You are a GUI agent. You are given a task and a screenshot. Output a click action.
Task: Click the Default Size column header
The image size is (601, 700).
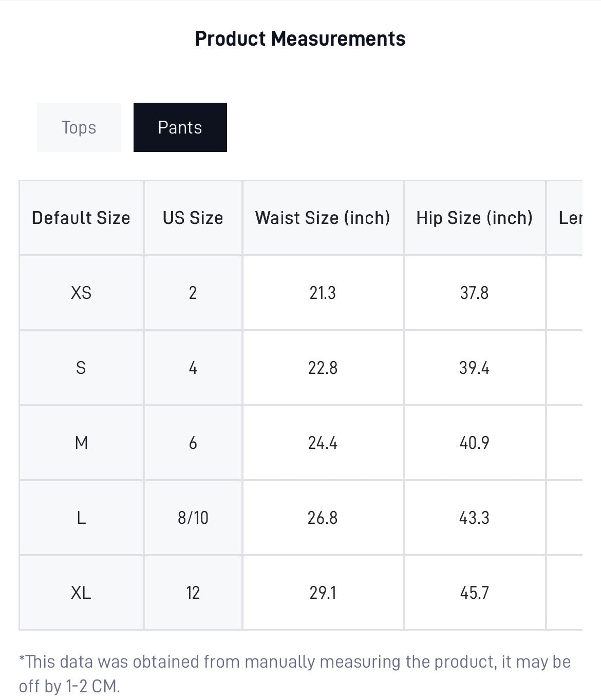[x=81, y=218]
